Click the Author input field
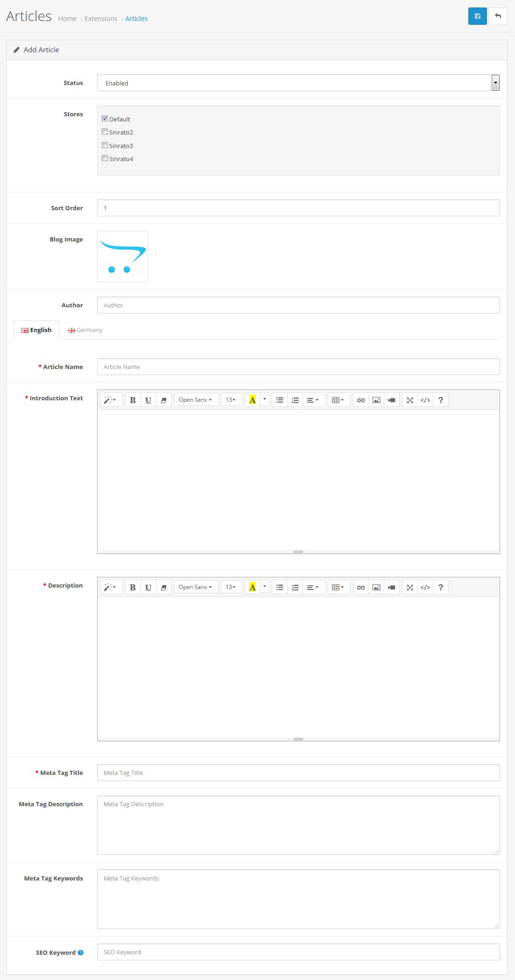 (298, 305)
